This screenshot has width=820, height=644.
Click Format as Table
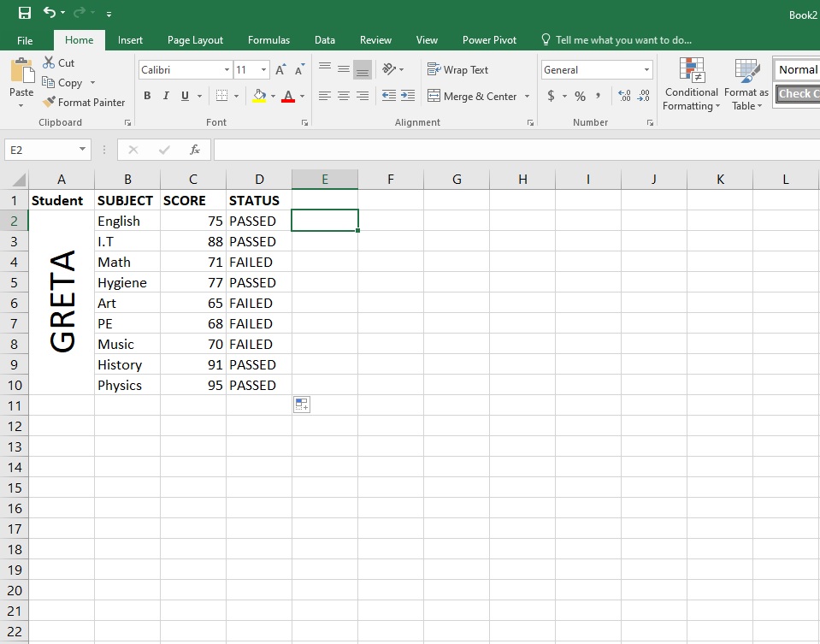(746, 84)
